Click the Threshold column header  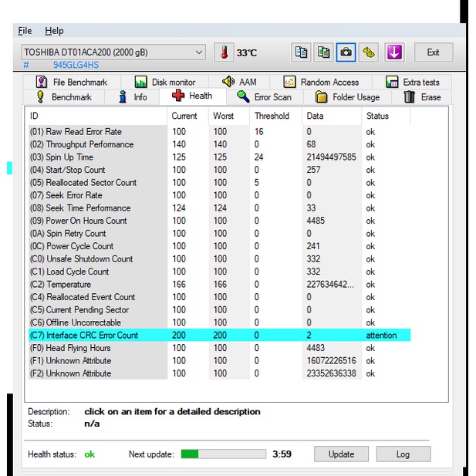272,116
